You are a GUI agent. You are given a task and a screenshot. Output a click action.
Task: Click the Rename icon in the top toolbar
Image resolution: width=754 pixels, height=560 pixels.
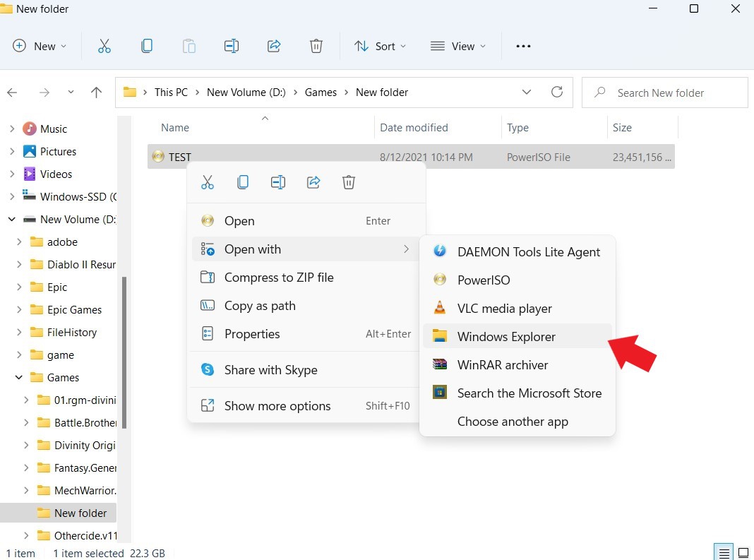coord(232,46)
